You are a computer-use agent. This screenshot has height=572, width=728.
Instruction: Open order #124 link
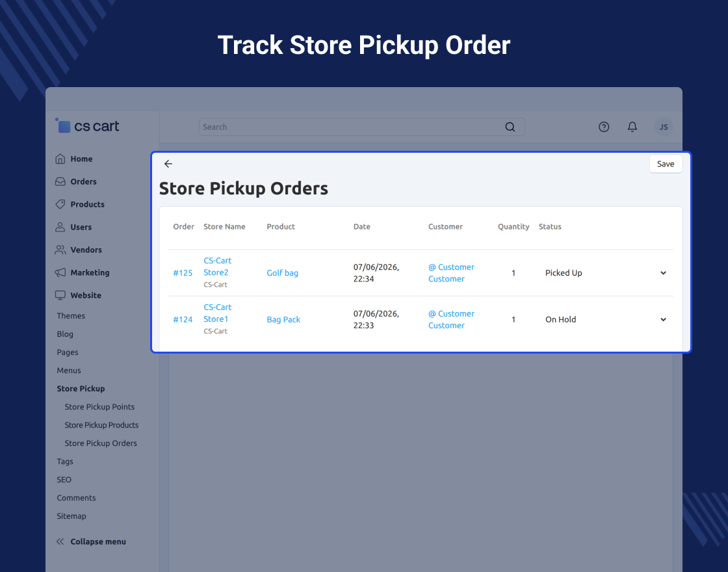[x=183, y=319]
